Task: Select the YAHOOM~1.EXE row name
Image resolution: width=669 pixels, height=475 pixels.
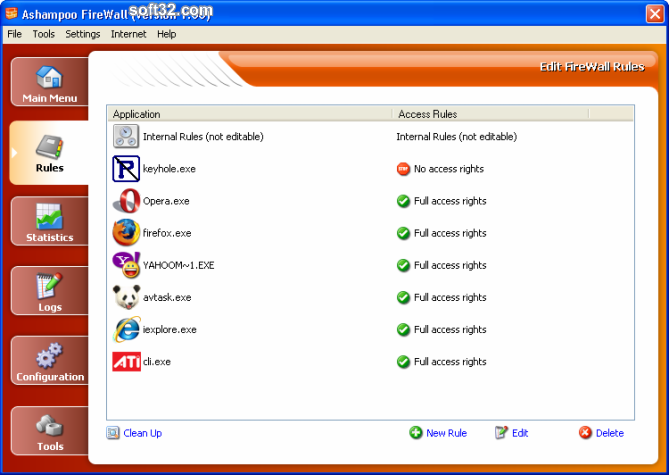Action: pyautogui.click(x=179, y=265)
